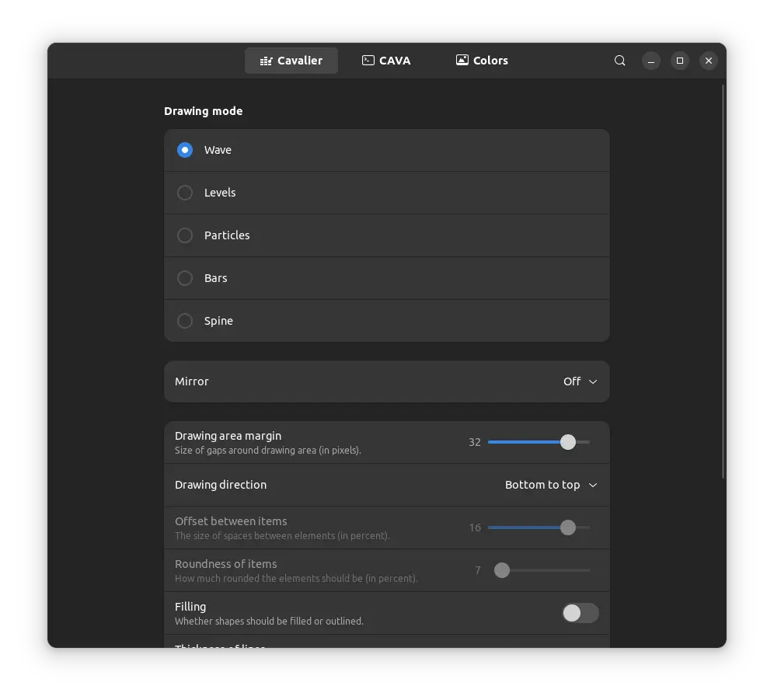
Task: Maximize the Cavalier preferences window
Action: click(x=680, y=61)
